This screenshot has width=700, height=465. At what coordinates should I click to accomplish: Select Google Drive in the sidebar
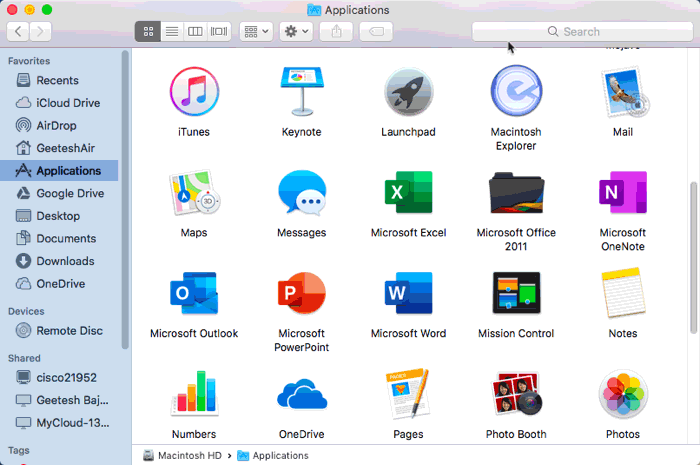coord(70,193)
